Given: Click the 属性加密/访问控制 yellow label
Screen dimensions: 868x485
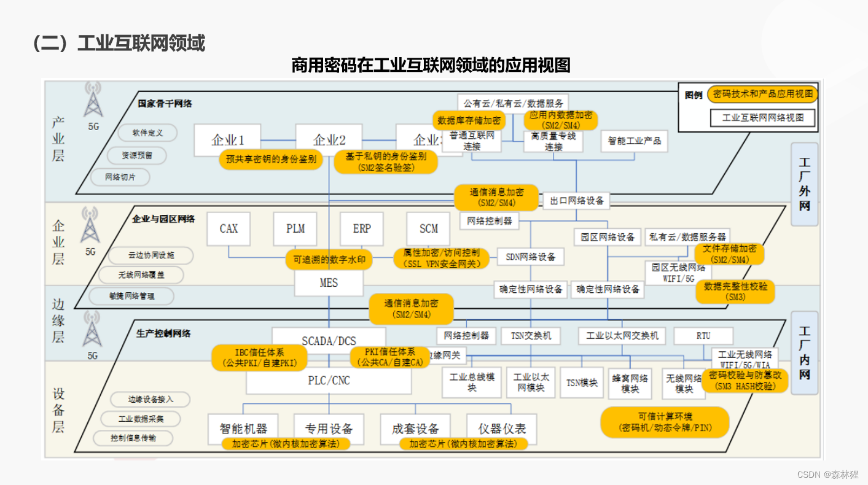Looking at the screenshot, I should tap(442, 258).
